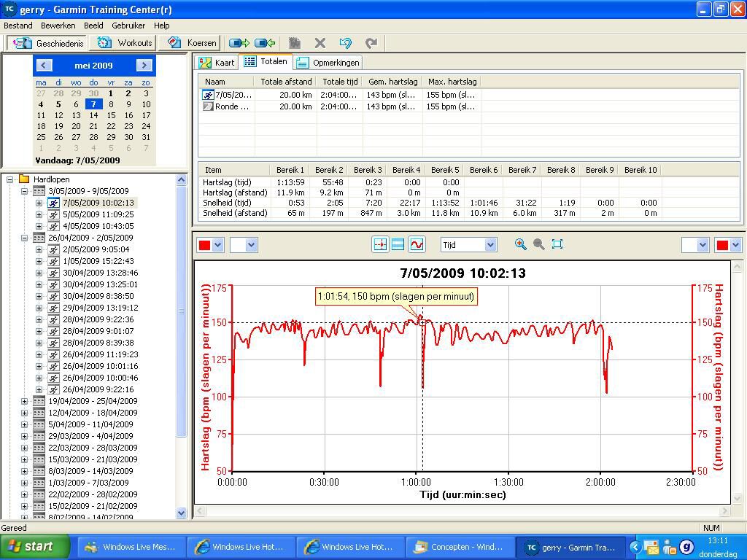Open the second right axis dropdown
The height and width of the screenshot is (560, 747).
click(703, 245)
